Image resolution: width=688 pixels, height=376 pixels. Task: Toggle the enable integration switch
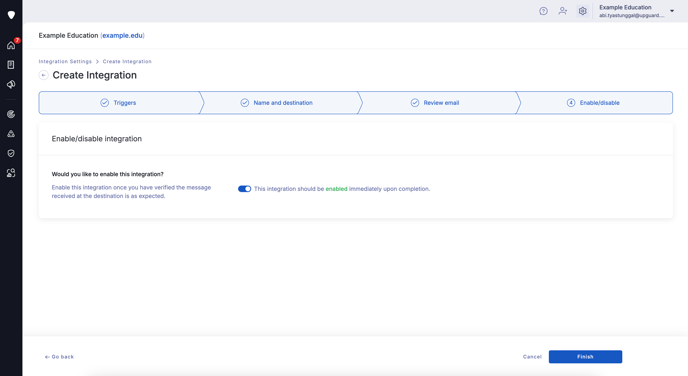tap(244, 189)
